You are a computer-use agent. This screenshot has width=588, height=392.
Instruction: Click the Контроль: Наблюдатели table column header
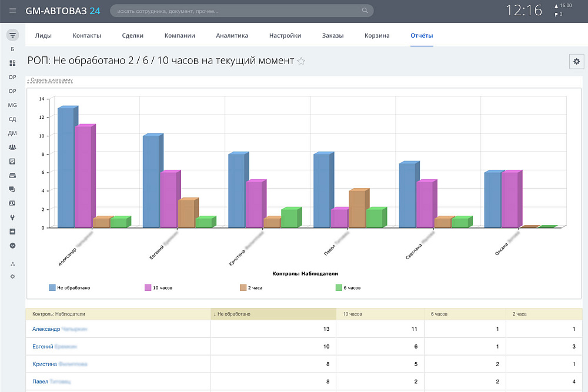point(118,314)
